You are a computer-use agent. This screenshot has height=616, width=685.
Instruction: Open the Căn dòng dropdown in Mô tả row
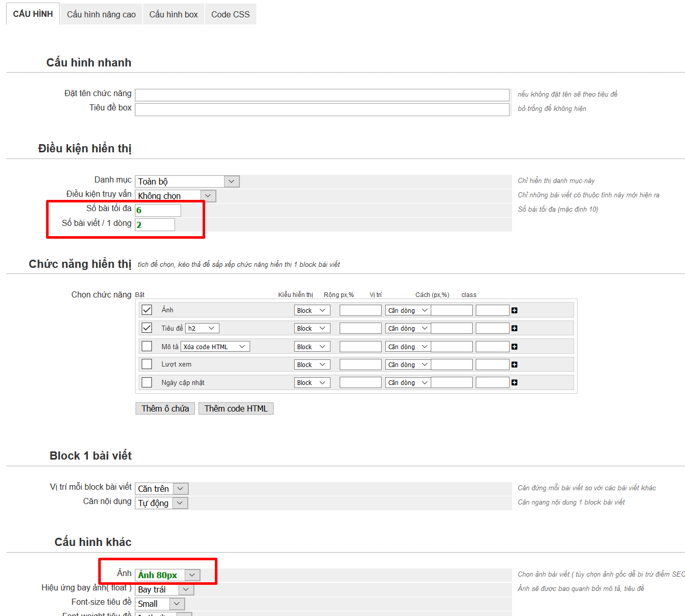[x=408, y=347]
